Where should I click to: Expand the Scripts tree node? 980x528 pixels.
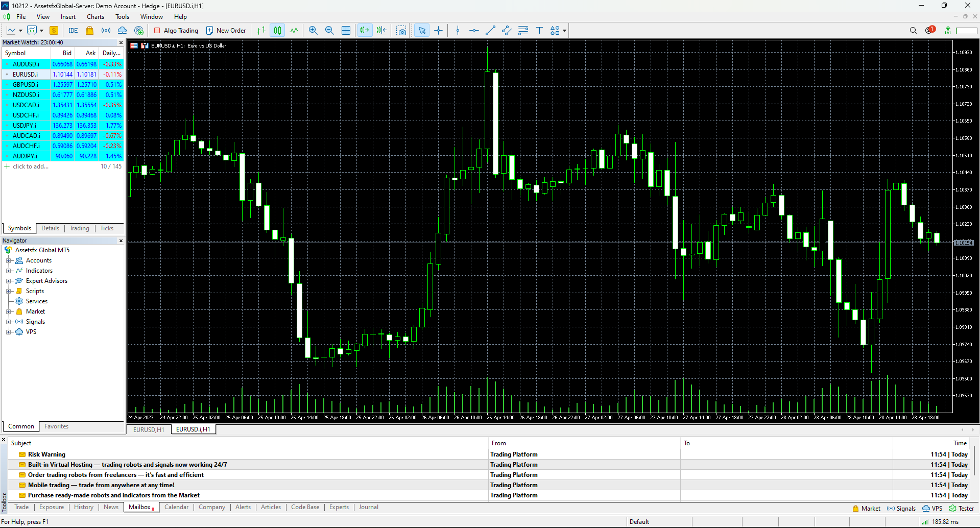(8, 291)
